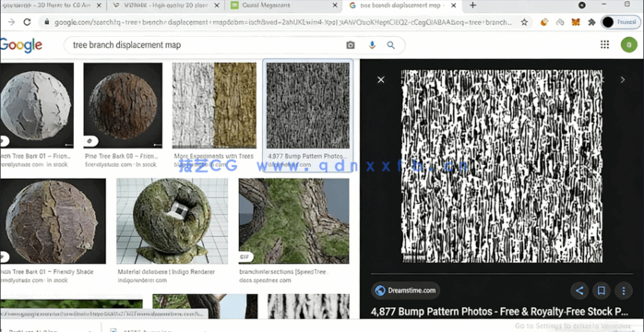Save the previewed image to collection

pyautogui.click(x=602, y=291)
